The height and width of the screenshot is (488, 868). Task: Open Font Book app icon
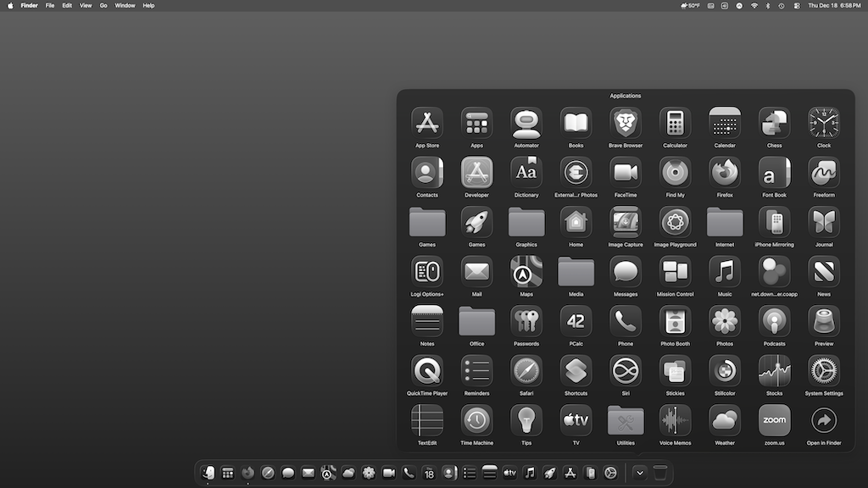coord(774,173)
